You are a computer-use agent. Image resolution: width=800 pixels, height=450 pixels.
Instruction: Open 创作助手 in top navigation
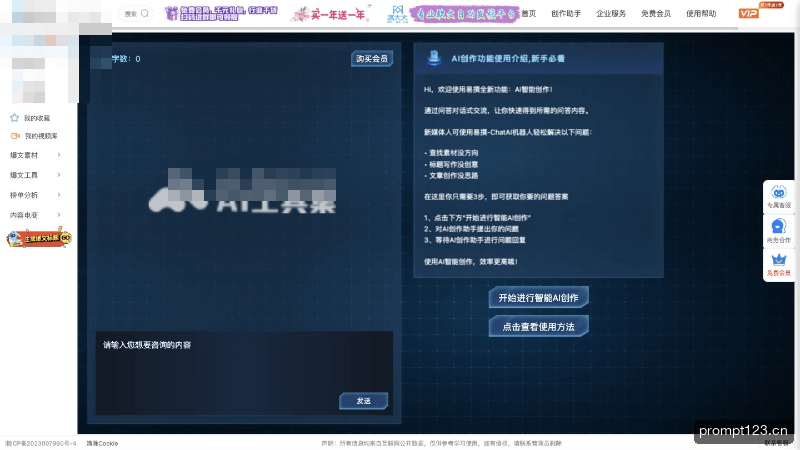point(566,14)
